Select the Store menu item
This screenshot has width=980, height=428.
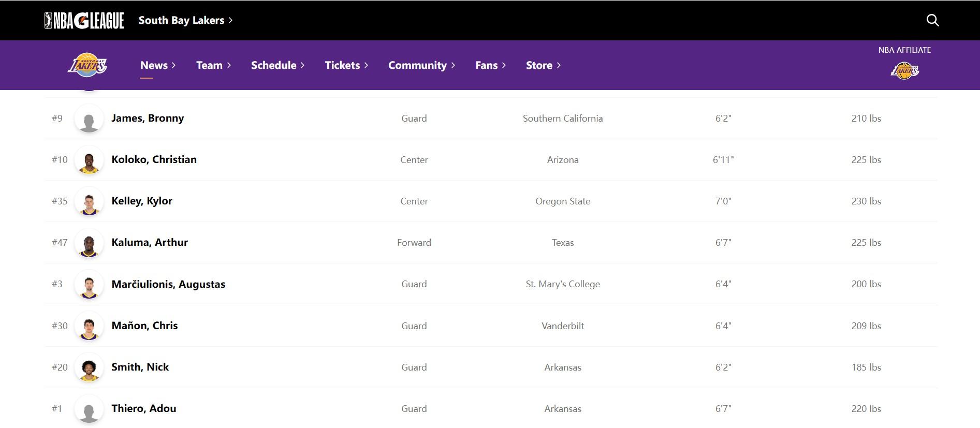[543, 65]
